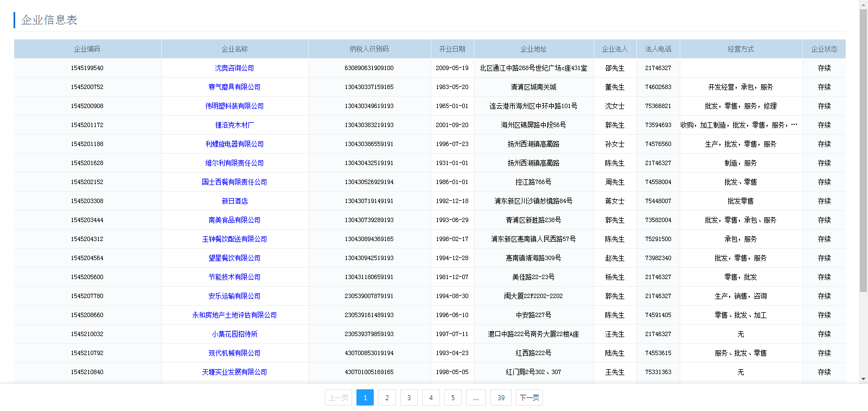
Task: View 小集花园招待所 company entry
Action: point(234,334)
